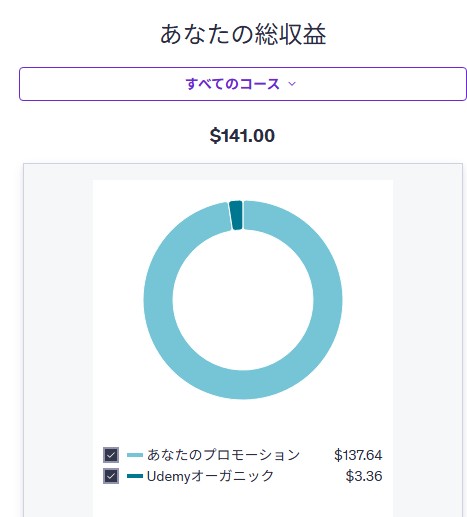Viewport: 467px width, 517px height.
Task: Open the すべてのコース dropdown
Action: pyautogui.click(x=243, y=84)
